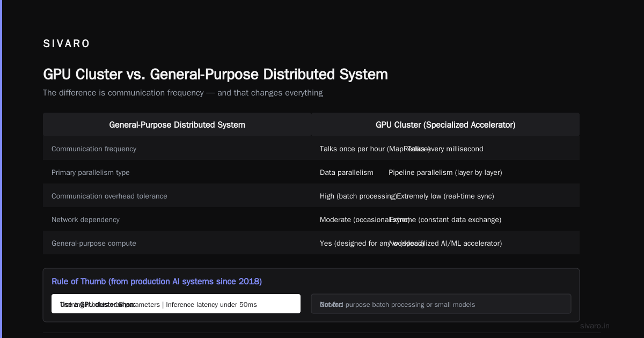Click the 'No (specialized AI/ML accelerator)' cell
The height and width of the screenshot is (338, 644).
point(445,243)
